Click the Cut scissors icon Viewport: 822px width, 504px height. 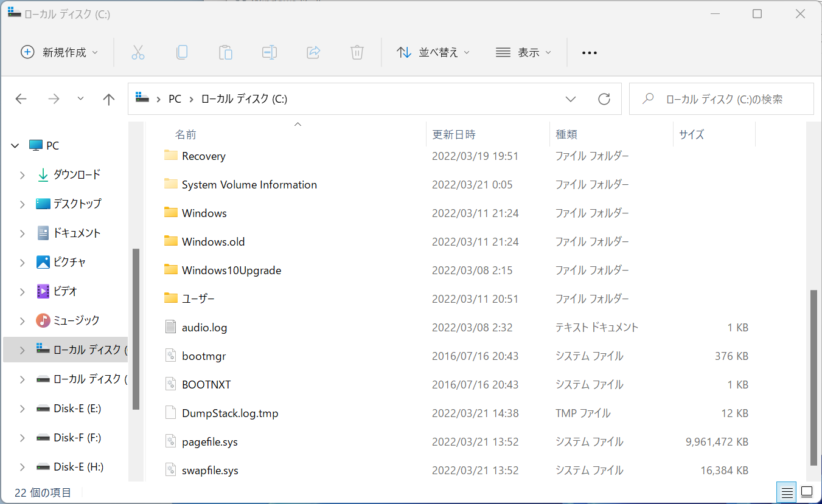pyautogui.click(x=138, y=52)
